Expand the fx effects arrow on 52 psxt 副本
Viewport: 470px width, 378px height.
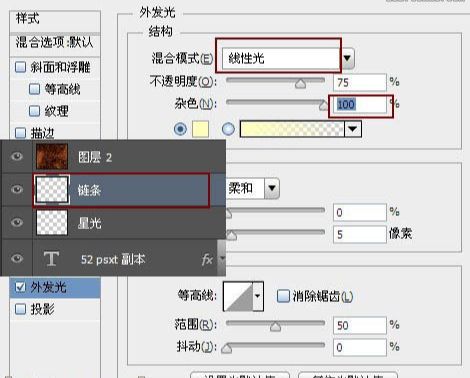pos(222,258)
